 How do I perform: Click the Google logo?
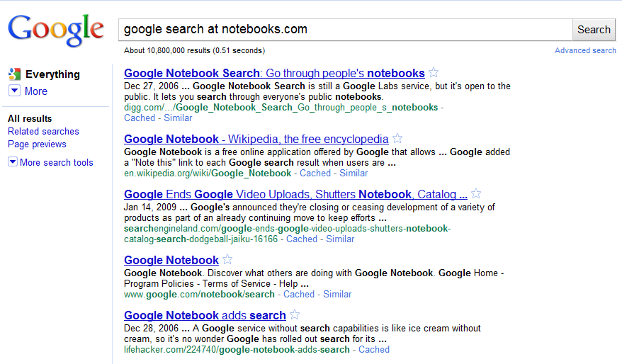click(55, 30)
